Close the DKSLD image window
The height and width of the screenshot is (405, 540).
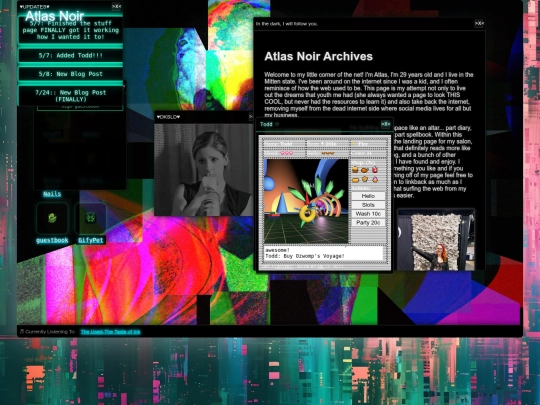coord(251,117)
